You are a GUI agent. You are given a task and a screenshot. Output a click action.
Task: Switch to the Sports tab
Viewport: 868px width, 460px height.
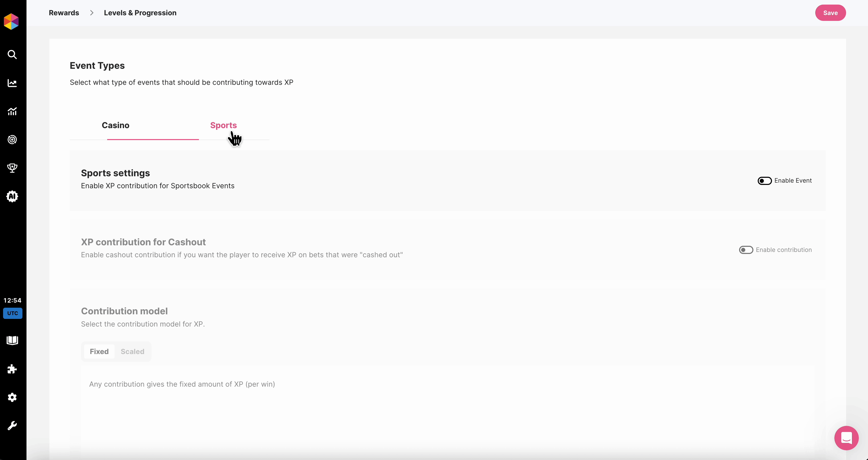223,125
